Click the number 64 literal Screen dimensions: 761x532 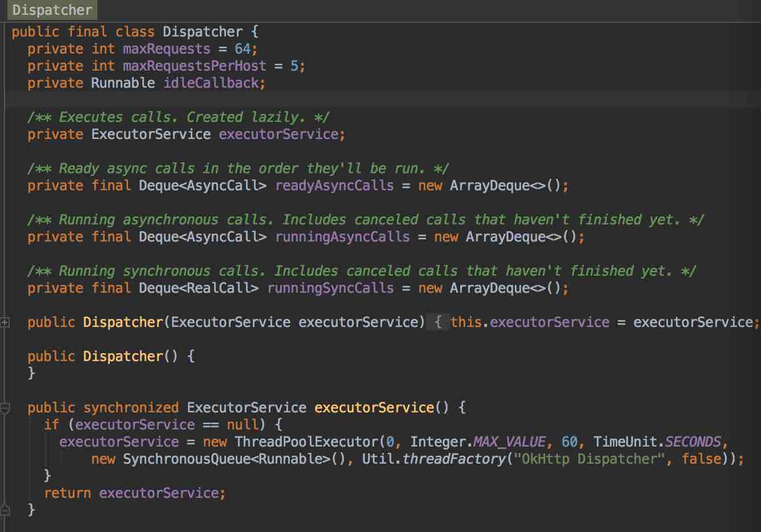[243, 49]
